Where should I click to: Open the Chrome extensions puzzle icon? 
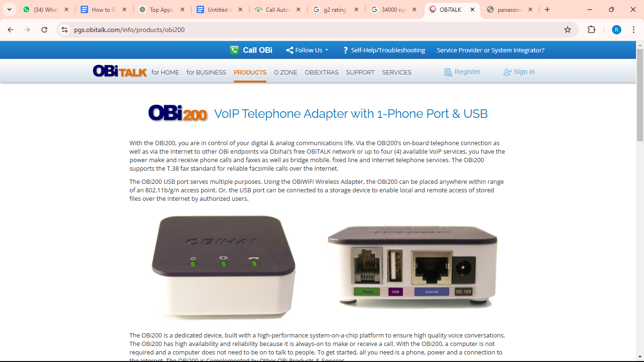591,30
